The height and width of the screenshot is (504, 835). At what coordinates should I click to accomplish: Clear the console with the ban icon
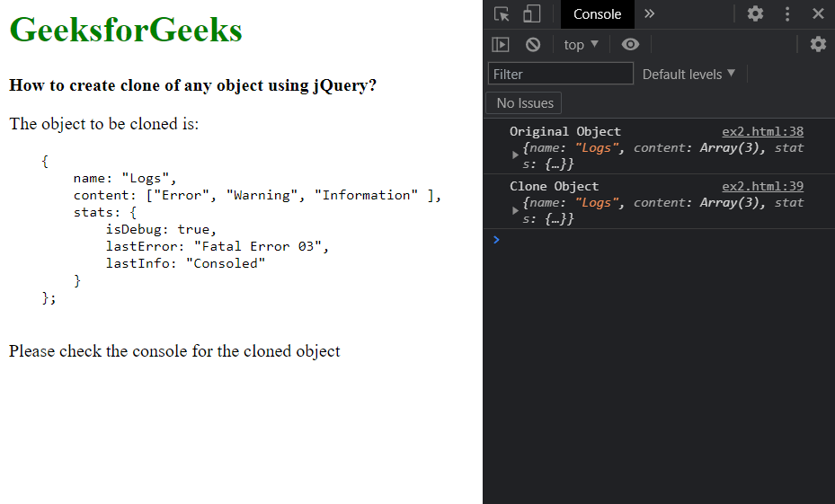532,45
